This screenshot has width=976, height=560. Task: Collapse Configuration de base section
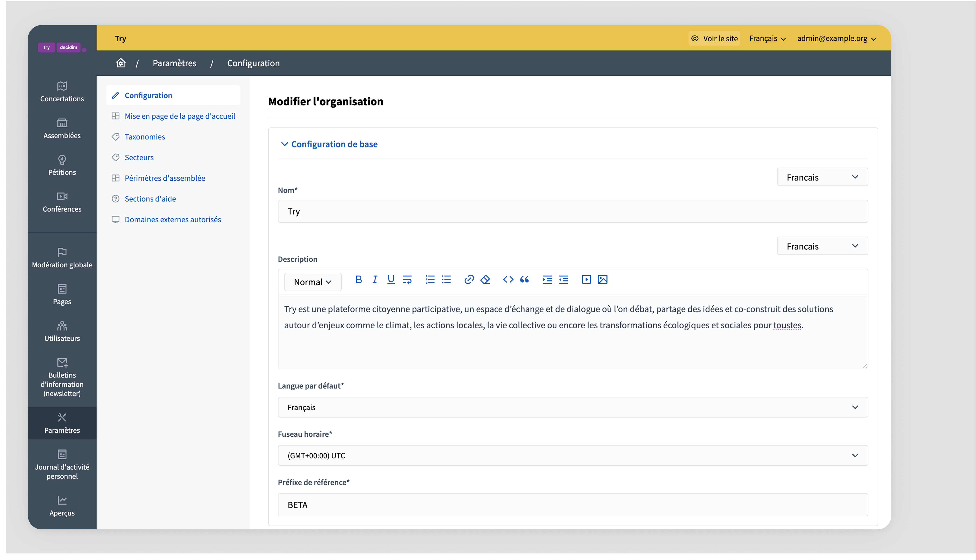pyautogui.click(x=329, y=144)
